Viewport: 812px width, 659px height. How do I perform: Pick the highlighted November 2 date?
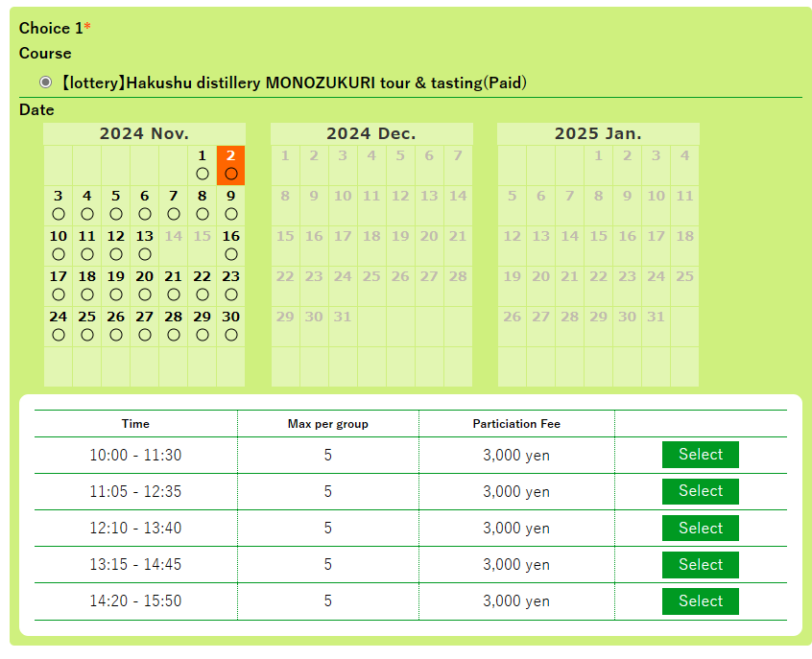231,166
